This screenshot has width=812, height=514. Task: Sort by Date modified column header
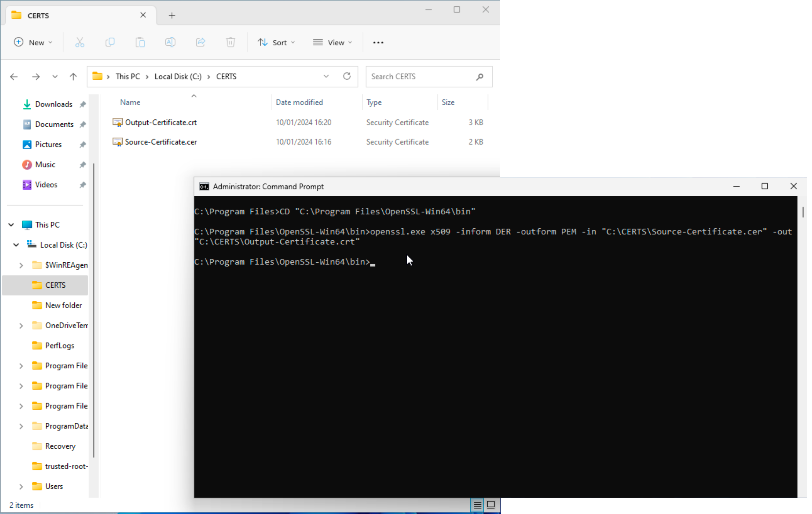tap(299, 102)
